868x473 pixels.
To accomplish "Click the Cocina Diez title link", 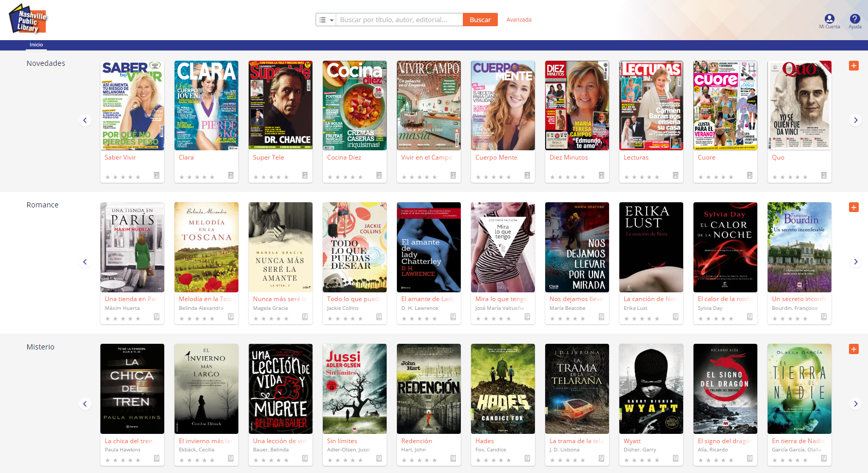I will [344, 157].
